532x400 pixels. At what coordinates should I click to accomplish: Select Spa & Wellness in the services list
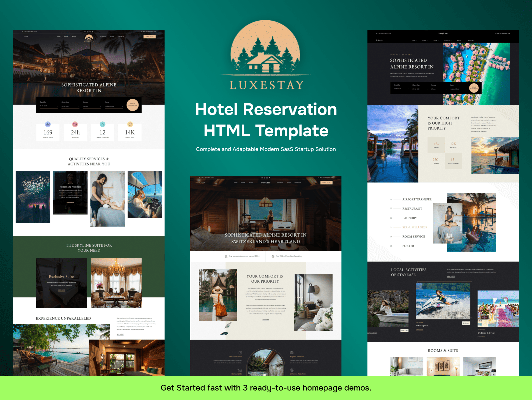click(x=414, y=227)
